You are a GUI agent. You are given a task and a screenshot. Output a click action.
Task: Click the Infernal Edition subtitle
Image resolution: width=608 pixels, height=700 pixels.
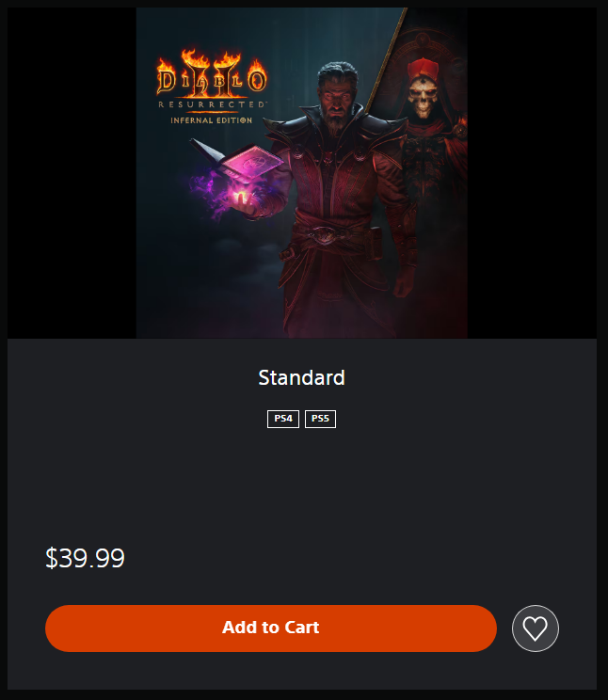tap(212, 120)
